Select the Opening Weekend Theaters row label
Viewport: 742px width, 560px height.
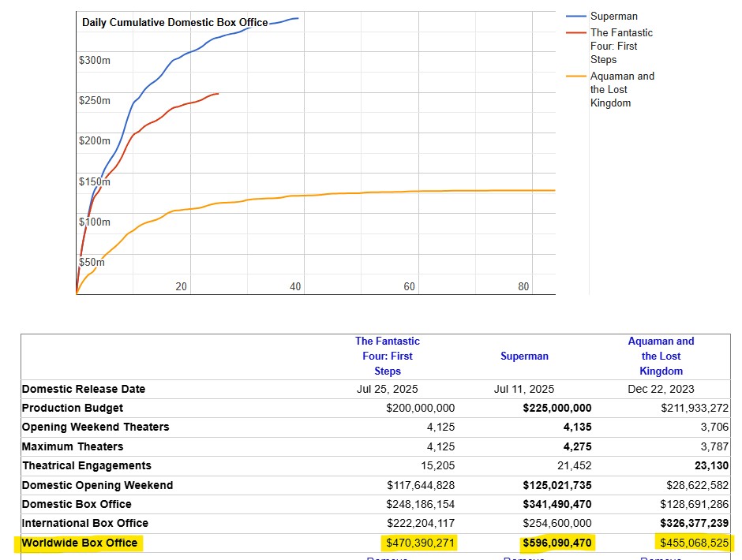pyautogui.click(x=96, y=427)
